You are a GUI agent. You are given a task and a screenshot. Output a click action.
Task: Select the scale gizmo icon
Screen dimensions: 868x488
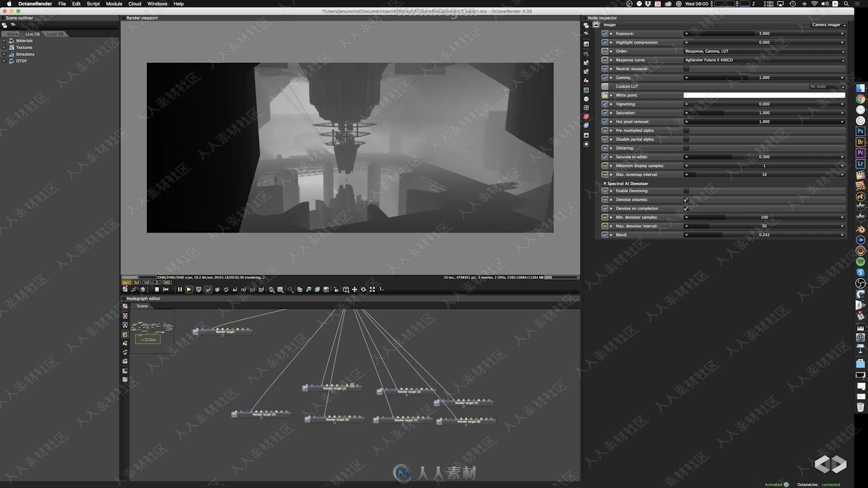pos(372,290)
